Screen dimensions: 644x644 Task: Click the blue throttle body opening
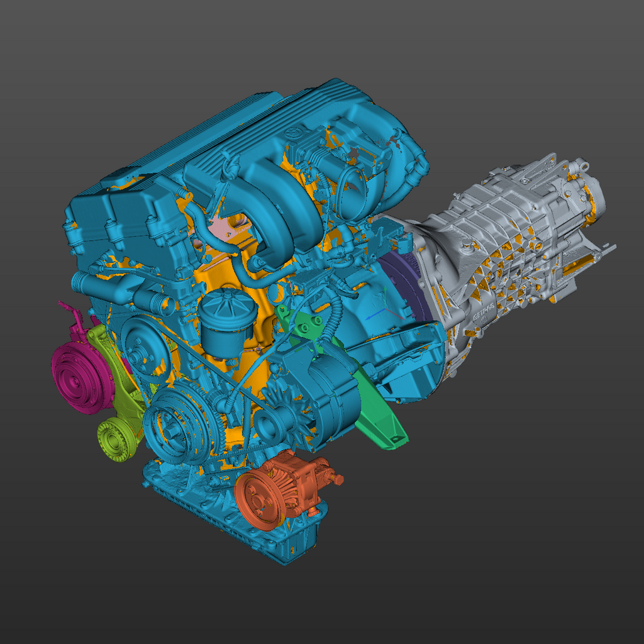click(x=352, y=194)
